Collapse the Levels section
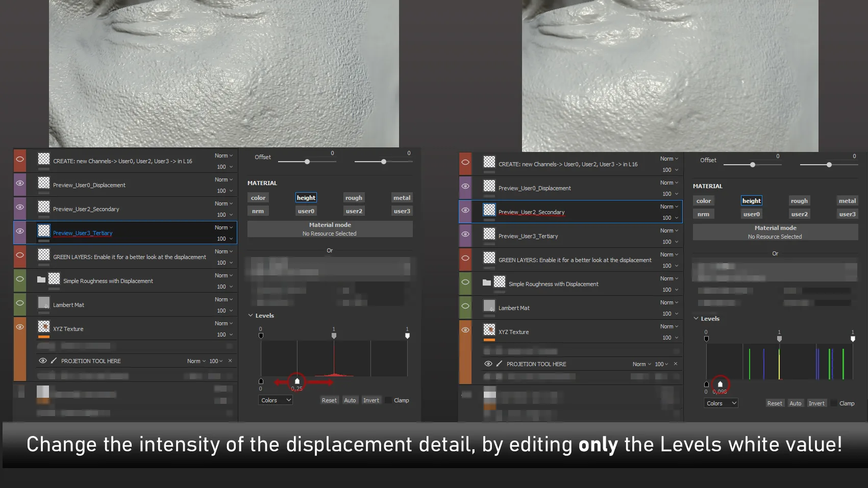 (x=251, y=315)
